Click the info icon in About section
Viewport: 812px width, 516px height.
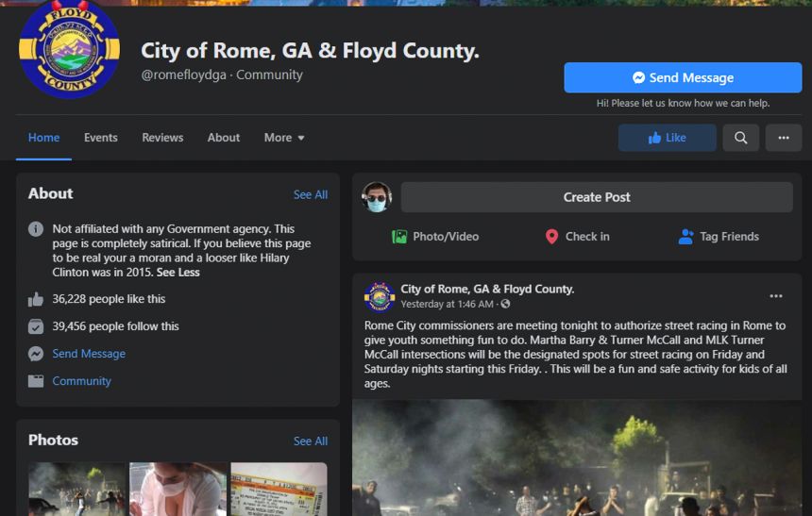click(x=36, y=229)
